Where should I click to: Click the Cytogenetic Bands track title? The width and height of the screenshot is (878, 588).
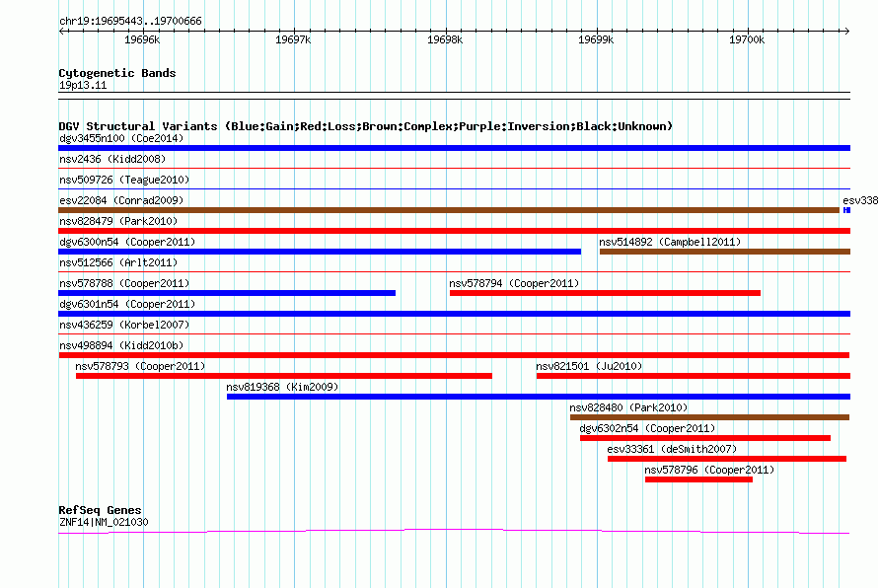pyautogui.click(x=117, y=73)
